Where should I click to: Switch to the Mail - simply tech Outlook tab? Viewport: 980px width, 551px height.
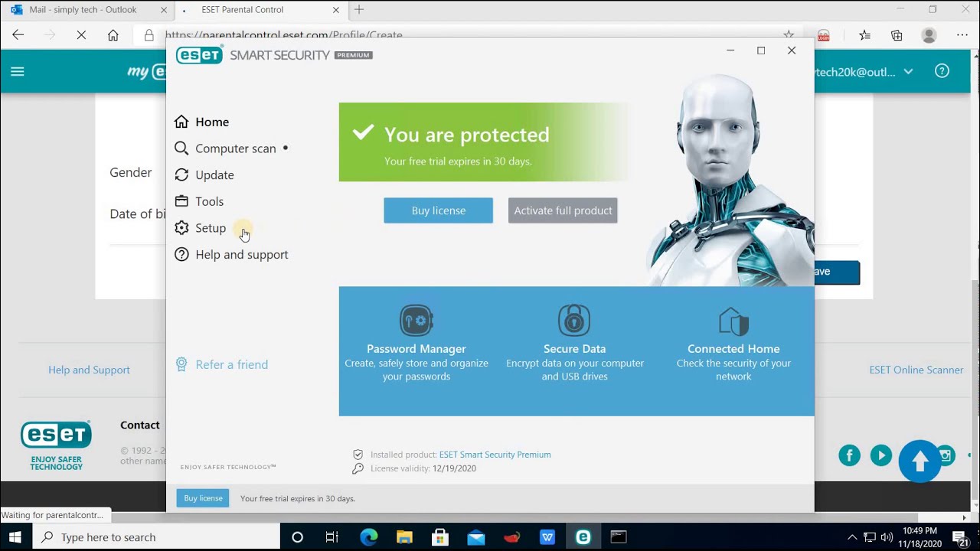[x=83, y=10]
